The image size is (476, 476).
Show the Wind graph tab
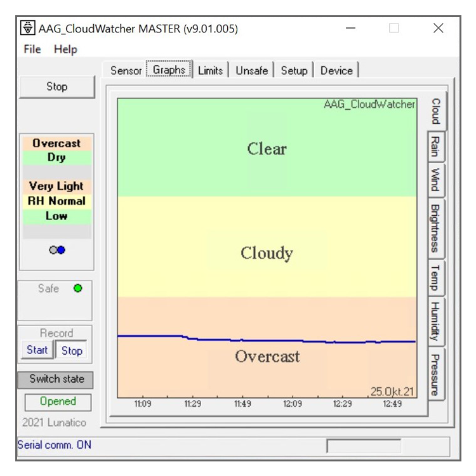(x=435, y=180)
